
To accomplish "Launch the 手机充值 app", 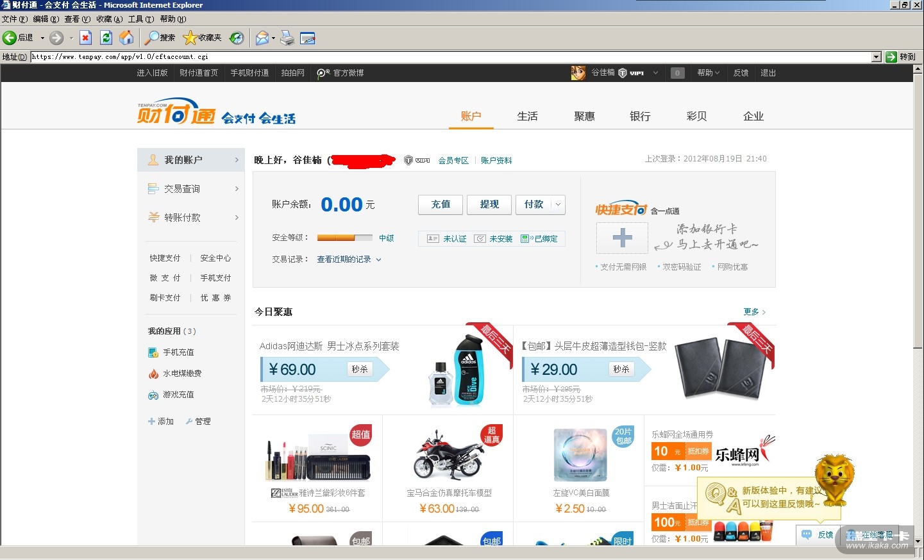I will point(171,352).
